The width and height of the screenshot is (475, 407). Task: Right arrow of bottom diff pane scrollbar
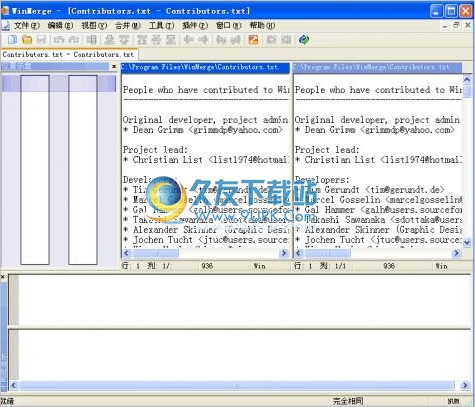click(x=465, y=386)
